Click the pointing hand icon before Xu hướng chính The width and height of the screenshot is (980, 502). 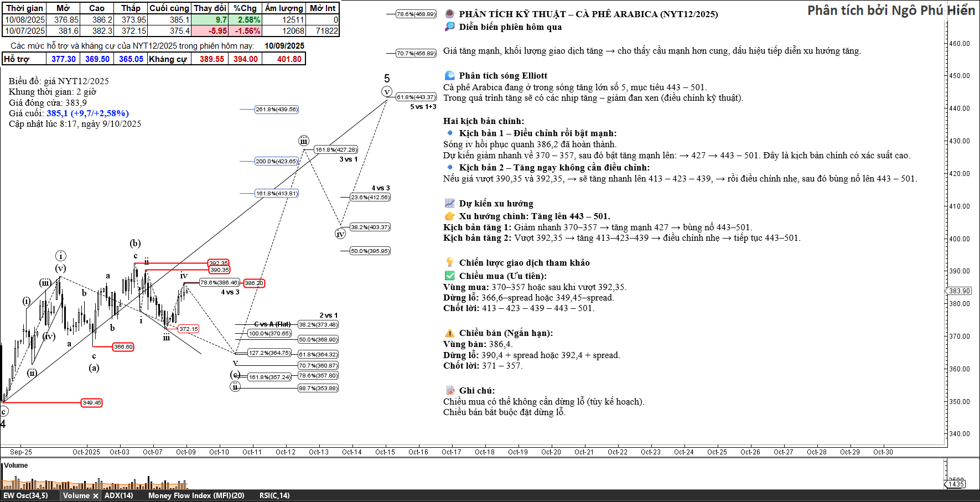(449, 216)
